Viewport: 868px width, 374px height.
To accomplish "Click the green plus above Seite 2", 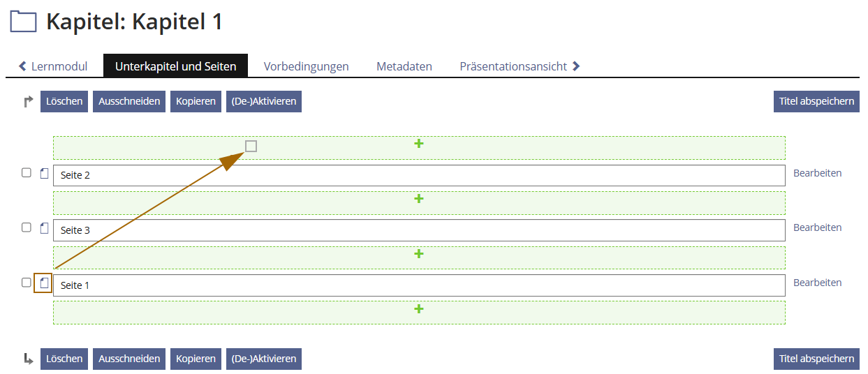I will 419,144.
